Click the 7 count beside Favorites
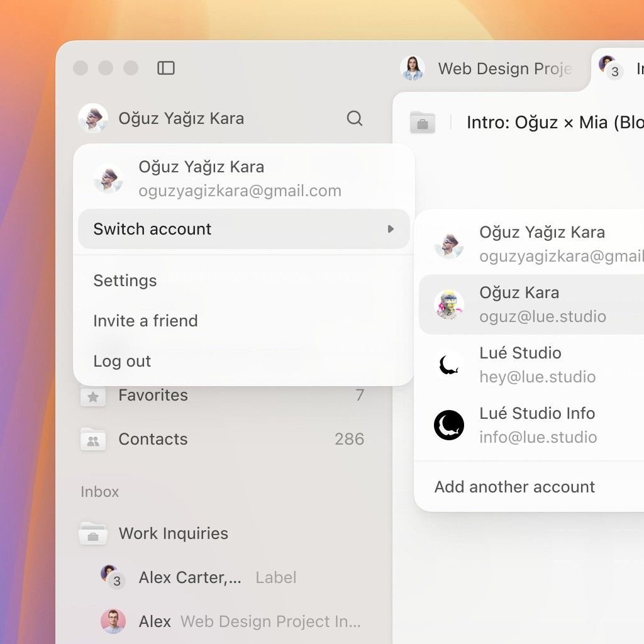This screenshot has height=644, width=644. [360, 395]
